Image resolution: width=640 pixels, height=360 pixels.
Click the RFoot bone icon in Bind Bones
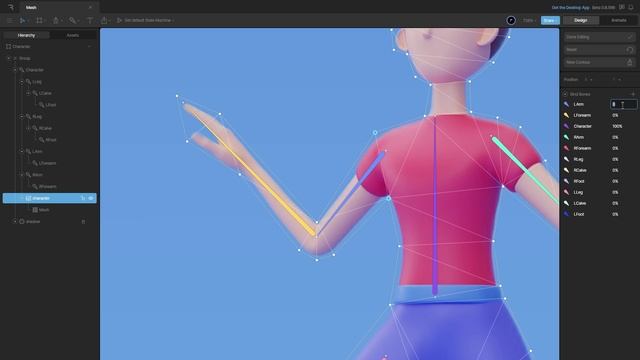pos(566,181)
